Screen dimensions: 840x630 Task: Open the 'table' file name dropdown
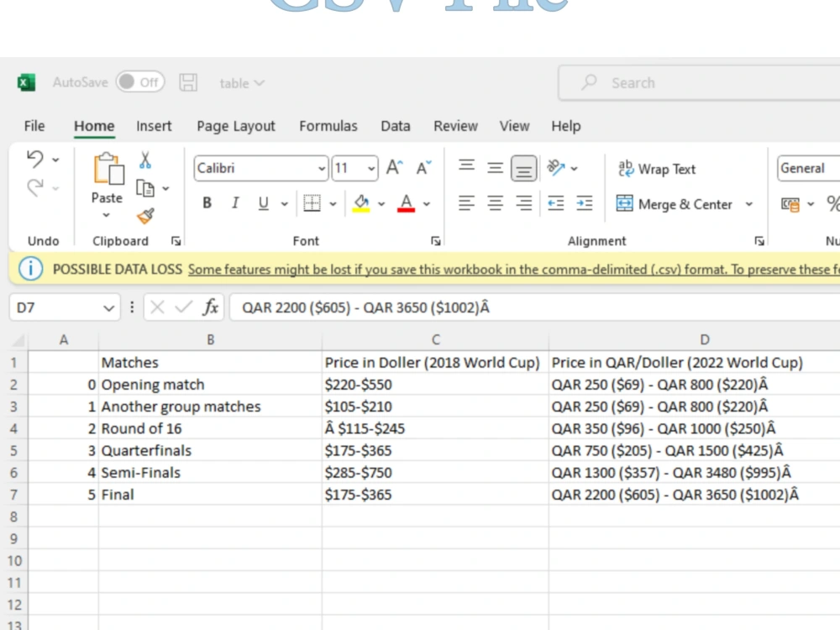click(x=242, y=83)
